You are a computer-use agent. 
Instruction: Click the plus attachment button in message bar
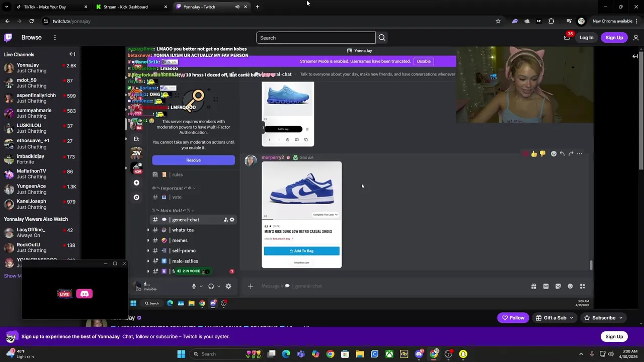251,286
